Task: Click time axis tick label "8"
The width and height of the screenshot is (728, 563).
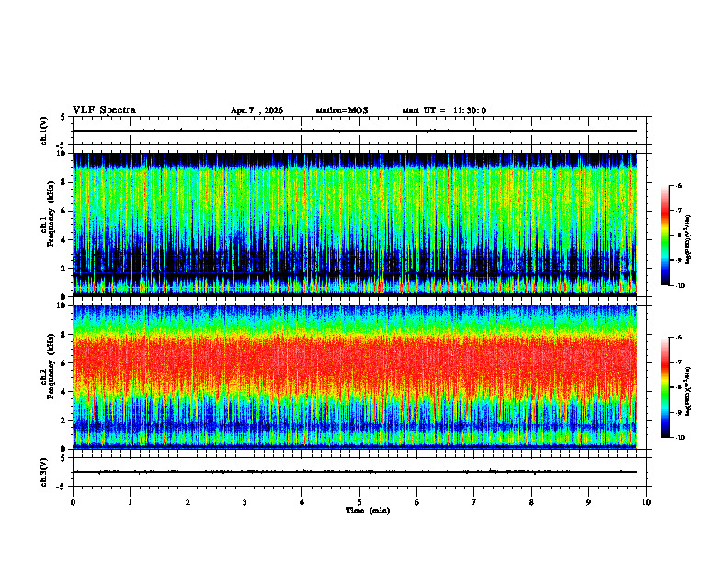Action: (531, 502)
